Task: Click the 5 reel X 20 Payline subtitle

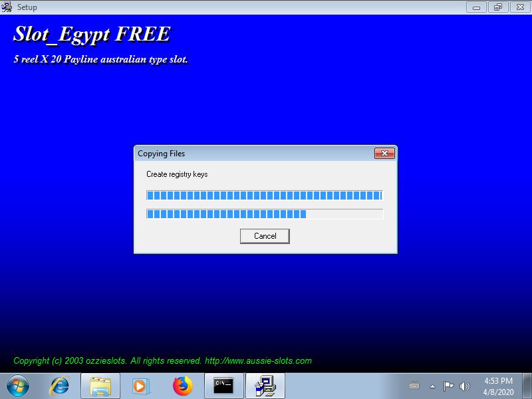Action: (x=101, y=59)
